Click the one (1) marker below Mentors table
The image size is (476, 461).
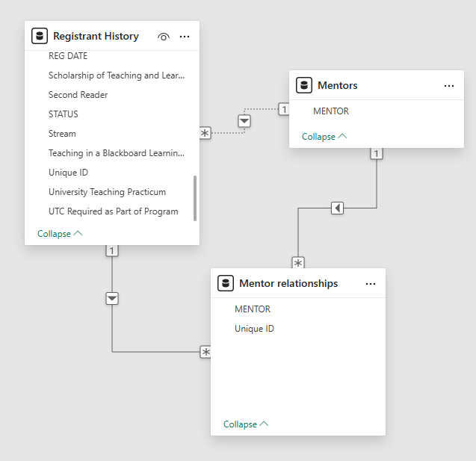377,154
